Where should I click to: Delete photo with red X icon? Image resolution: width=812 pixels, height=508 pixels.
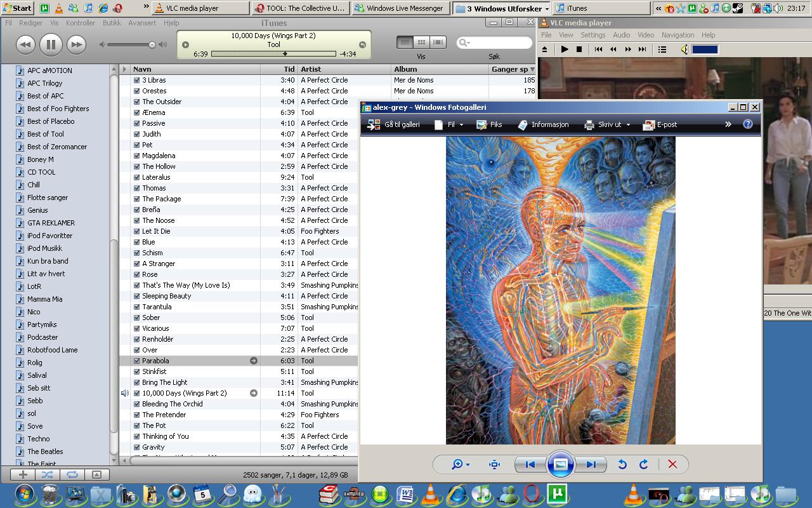[672, 464]
